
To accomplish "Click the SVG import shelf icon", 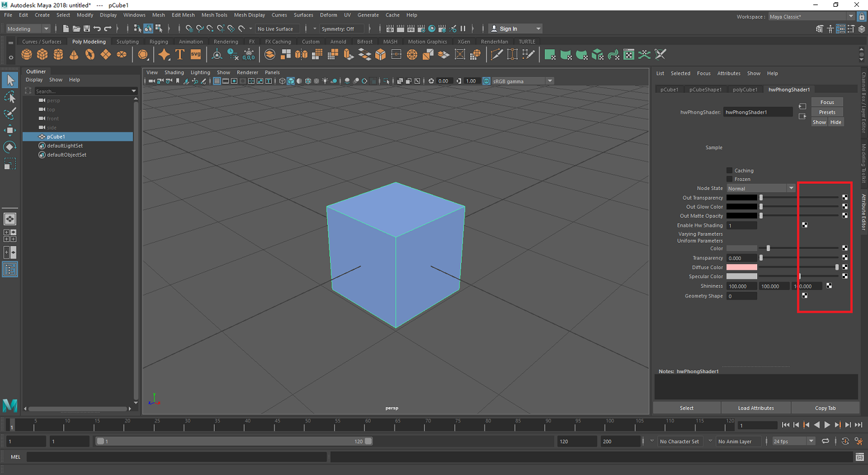I will (x=196, y=54).
